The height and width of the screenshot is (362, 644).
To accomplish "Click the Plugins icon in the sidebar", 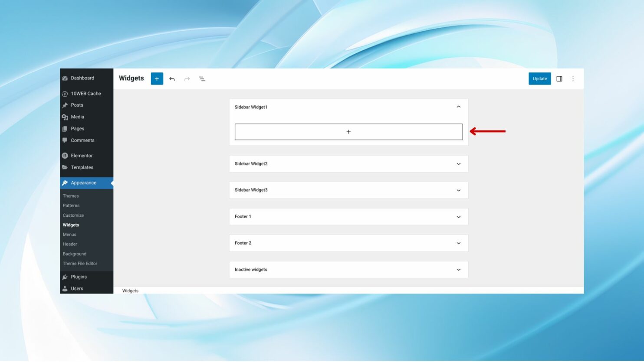I will click(65, 277).
